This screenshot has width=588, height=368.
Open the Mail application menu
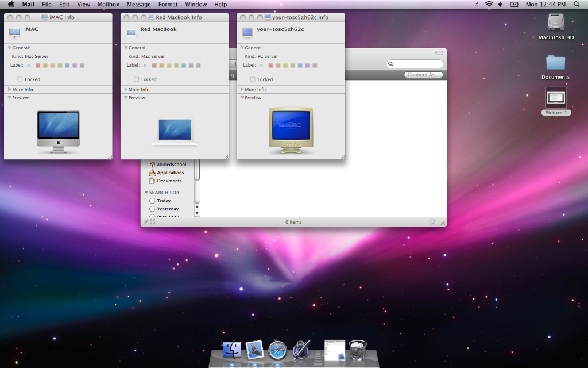28,4
